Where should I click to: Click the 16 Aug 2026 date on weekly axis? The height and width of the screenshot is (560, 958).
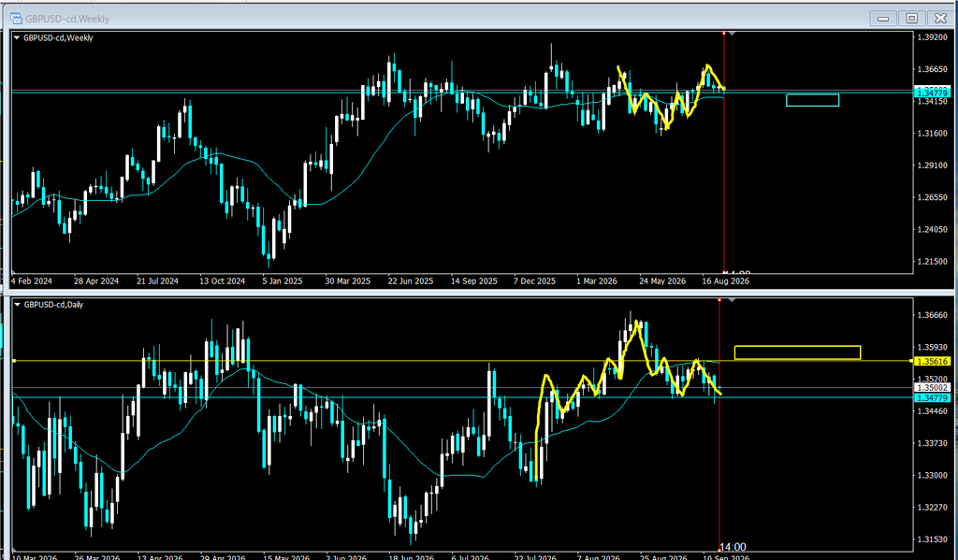(726, 281)
